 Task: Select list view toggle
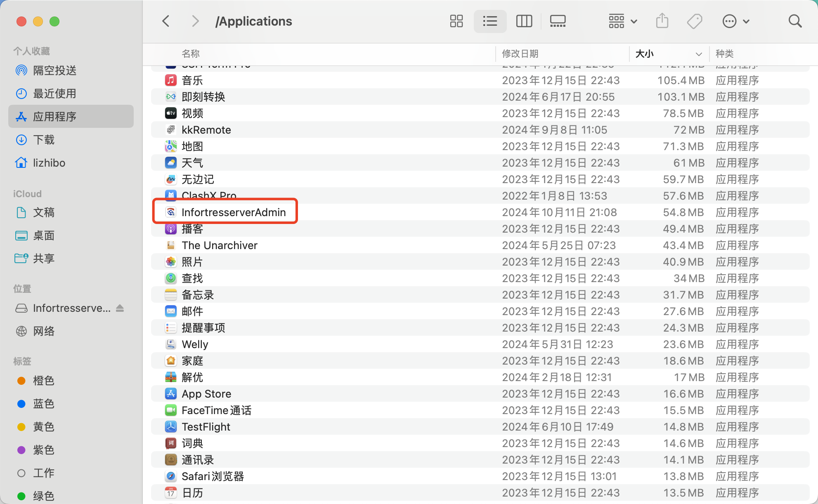point(490,21)
